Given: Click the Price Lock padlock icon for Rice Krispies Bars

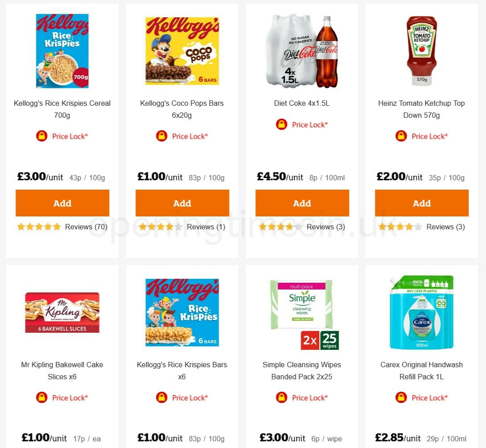Looking at the screenshot, I should tap(161, 398).
